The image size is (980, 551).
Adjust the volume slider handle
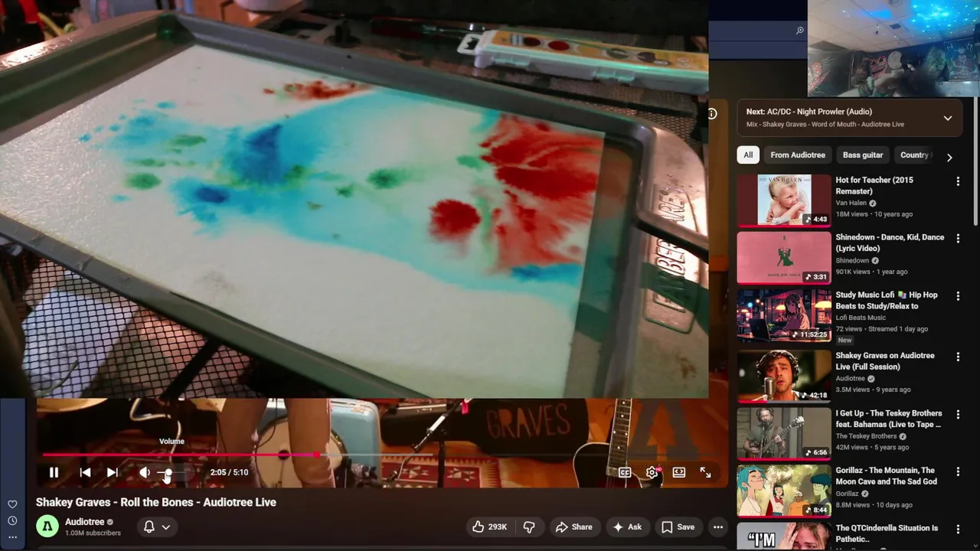[x=168, y=473]
